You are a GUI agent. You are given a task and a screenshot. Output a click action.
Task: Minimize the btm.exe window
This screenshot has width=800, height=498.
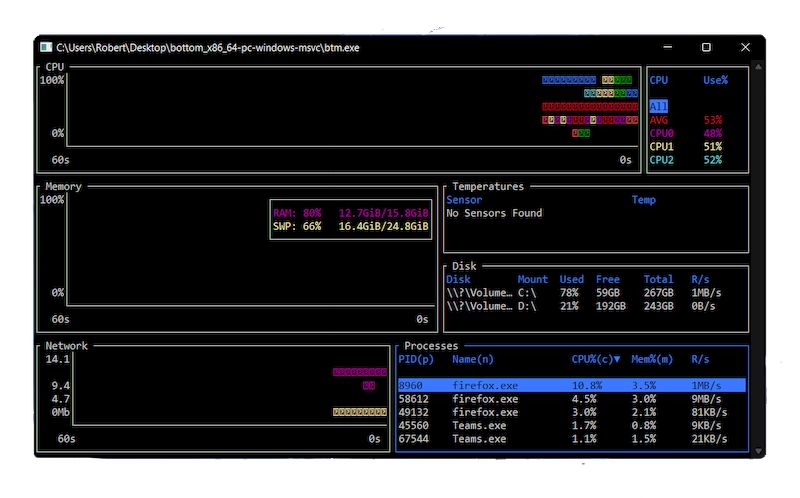[667, 47]
